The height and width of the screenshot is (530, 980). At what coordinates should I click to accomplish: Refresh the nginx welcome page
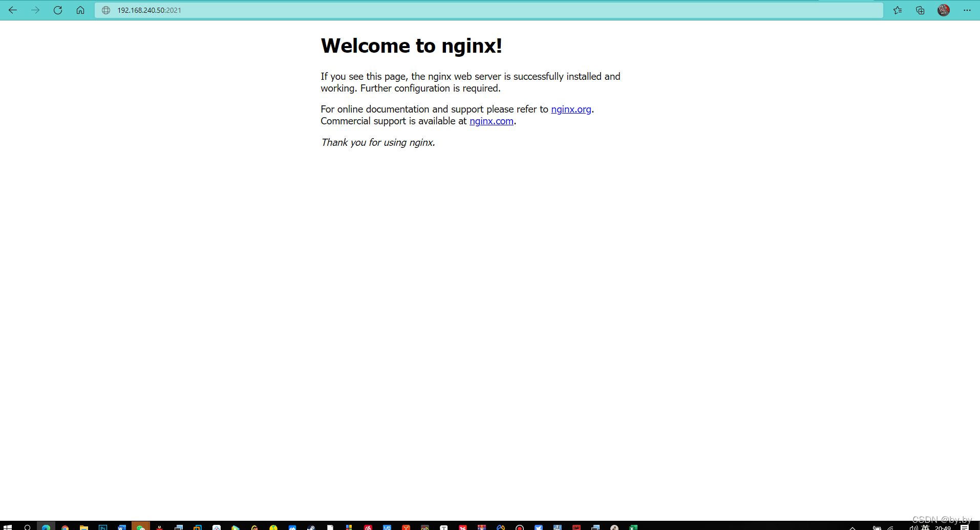pos(58,10)
